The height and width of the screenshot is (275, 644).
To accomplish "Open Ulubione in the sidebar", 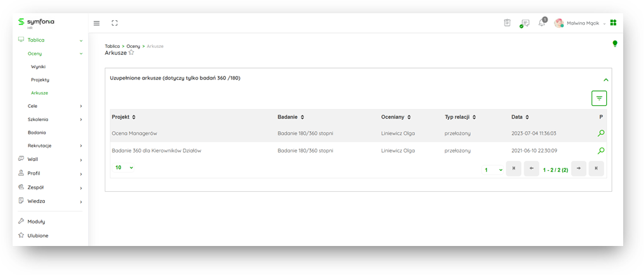I will [x=38, y=236].
